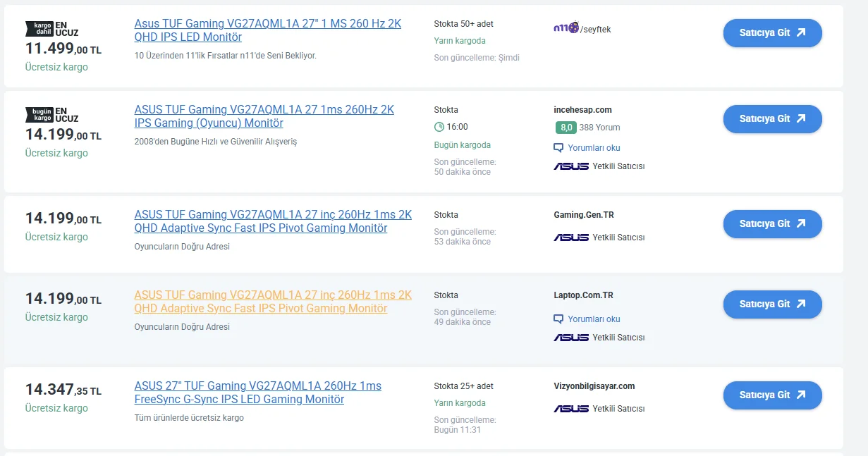This screenshot has height=456, width=868.
Task: Click the incehesap.com seller name
Action: [x=582, y=110]
